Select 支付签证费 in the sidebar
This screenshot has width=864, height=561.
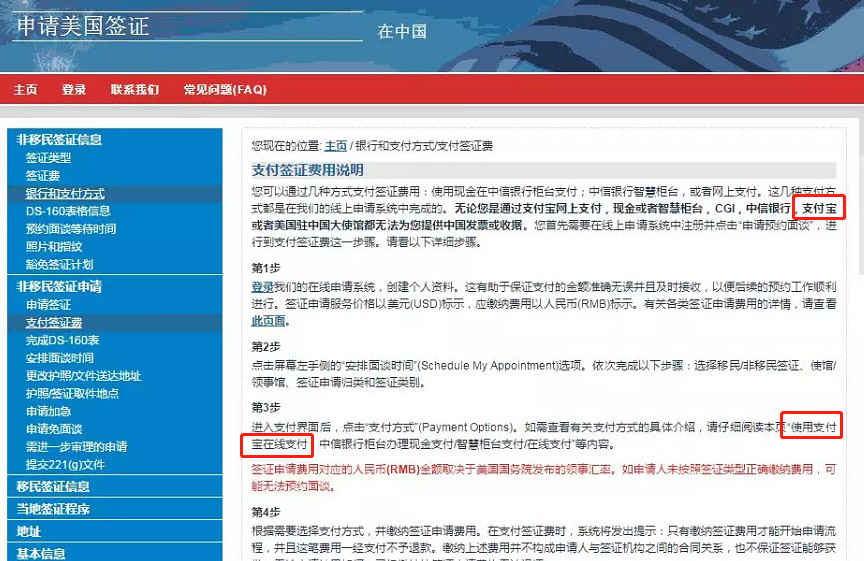(54, 323)
